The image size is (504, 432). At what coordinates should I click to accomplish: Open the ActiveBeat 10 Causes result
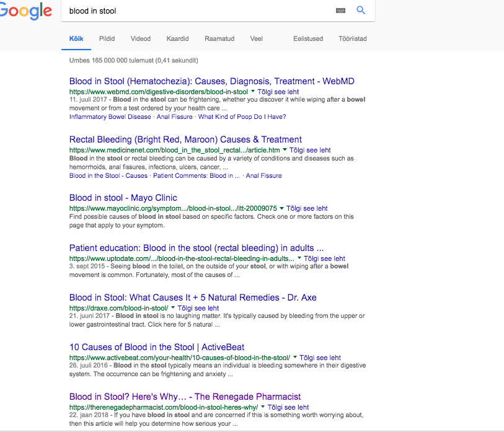tap(158, 346)
